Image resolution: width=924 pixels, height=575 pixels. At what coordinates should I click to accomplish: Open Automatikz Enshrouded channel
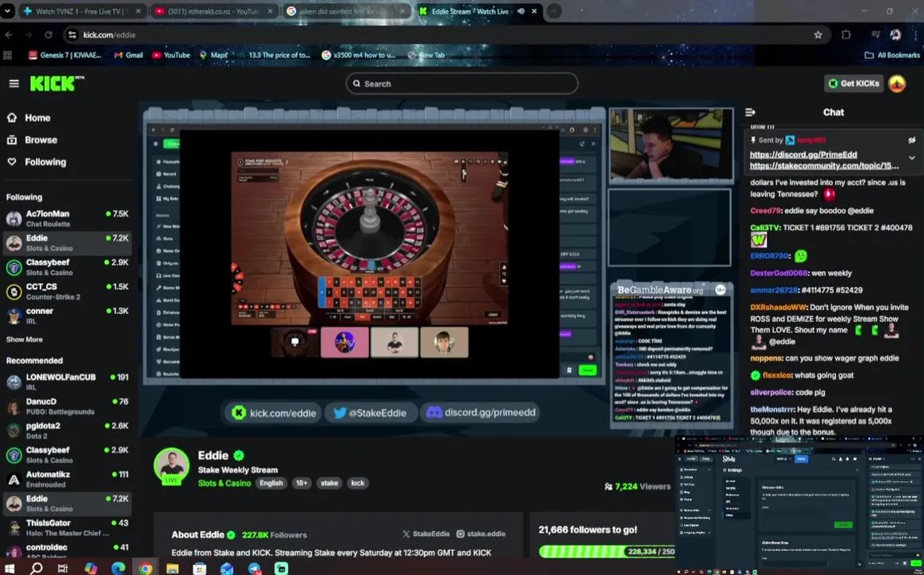[67, 479]
